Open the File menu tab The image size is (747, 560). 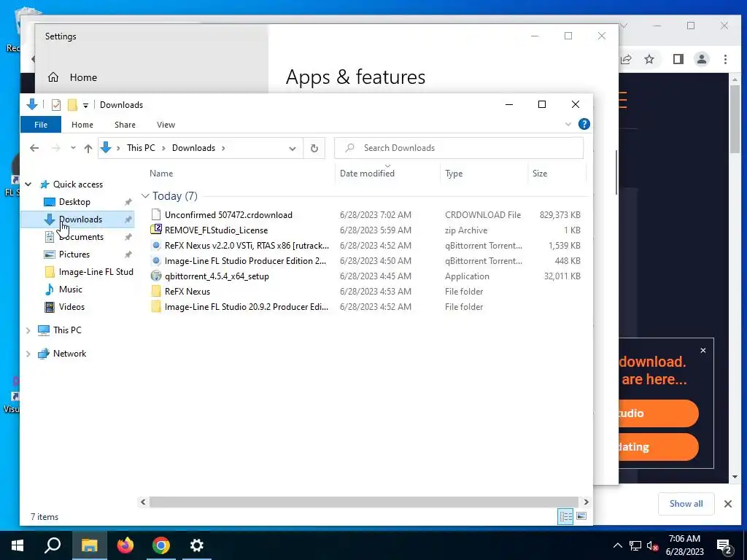(41, 125)
